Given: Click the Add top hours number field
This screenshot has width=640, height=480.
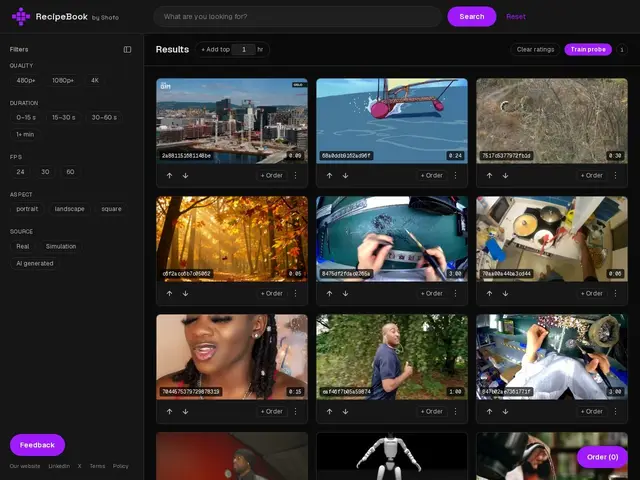Looking at the screenshot, I should [x=244, y=49].
